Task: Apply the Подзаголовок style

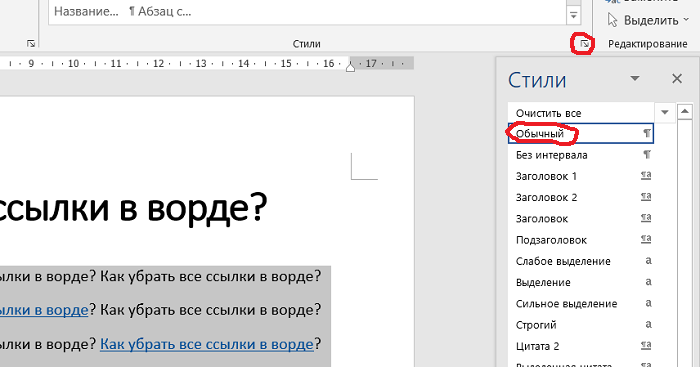Action: pyautogui.click(x=581, y=240)
